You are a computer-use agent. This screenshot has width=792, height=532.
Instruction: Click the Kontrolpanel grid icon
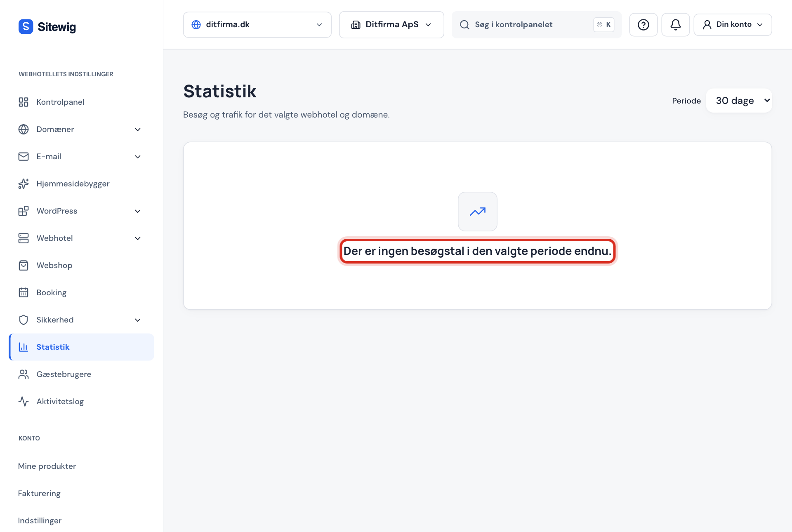(24, 102)
